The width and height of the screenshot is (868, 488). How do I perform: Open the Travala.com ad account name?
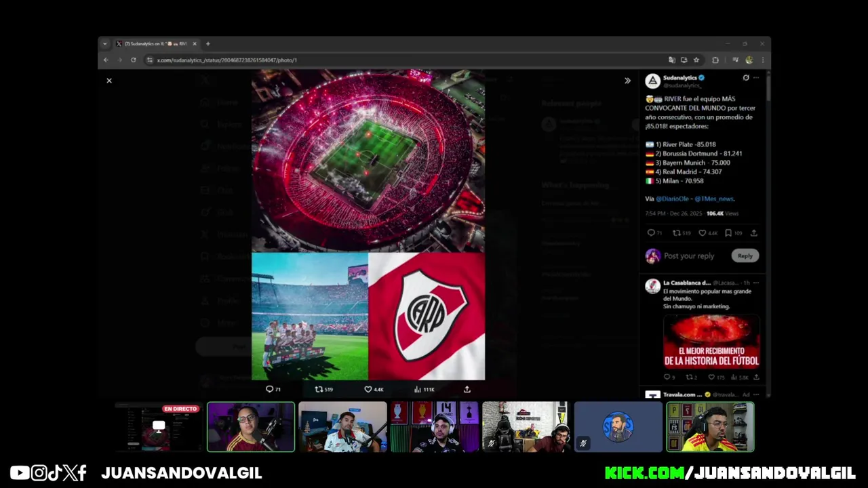(682, 394)
